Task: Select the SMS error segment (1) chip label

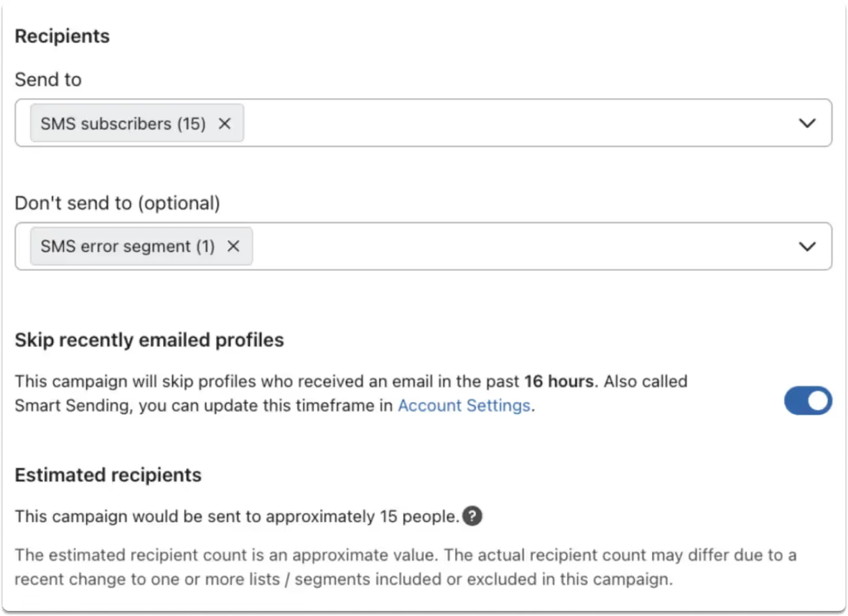Action: click(128, 246)
